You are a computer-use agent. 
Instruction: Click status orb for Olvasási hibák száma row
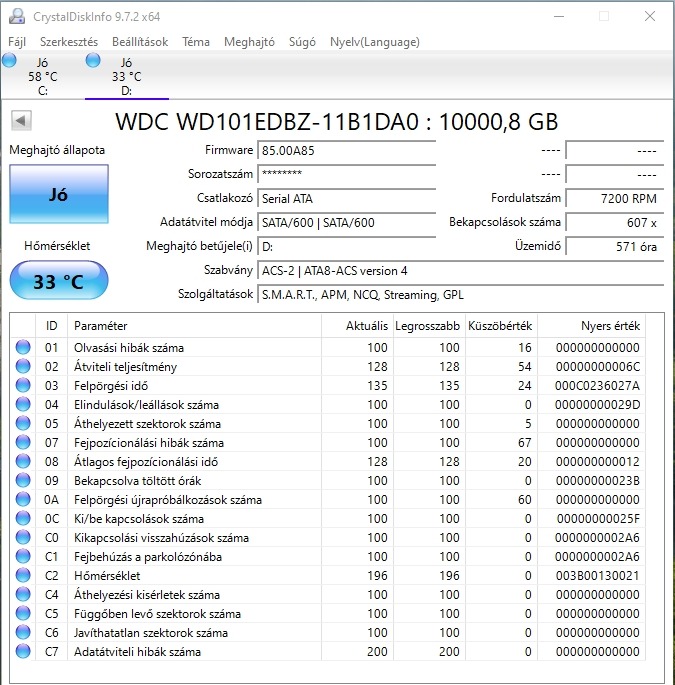[23, 347]
